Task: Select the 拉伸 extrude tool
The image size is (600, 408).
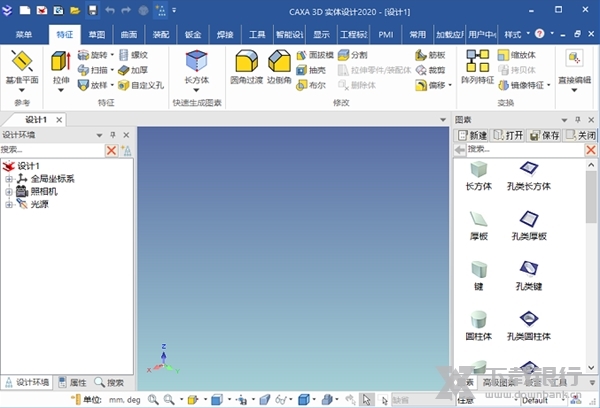Action: (61, 67)
